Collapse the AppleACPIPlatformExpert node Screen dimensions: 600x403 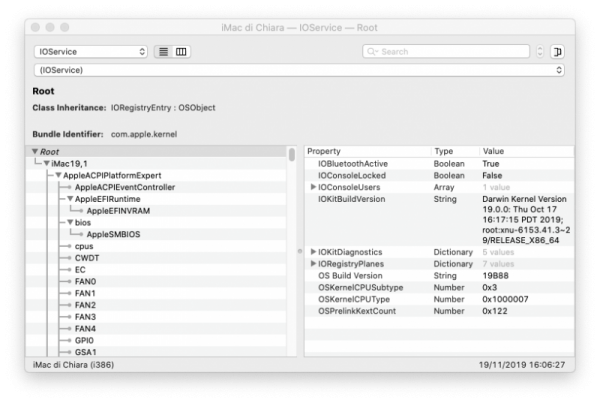point(59,175)
